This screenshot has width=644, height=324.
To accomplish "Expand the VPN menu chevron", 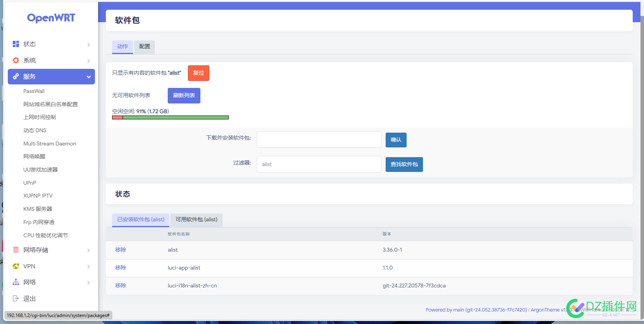I will click(89, 267).
